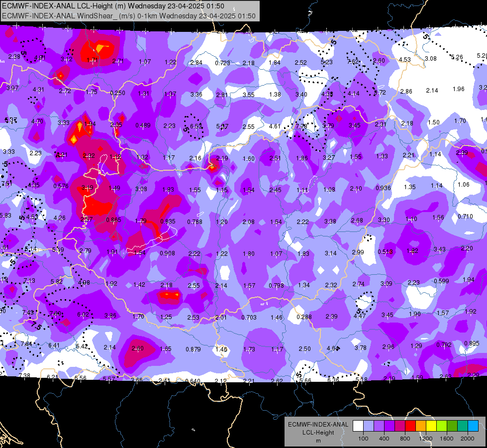Click the legend tick label 100
Screen dimensions: 487x448
point(363,439)
